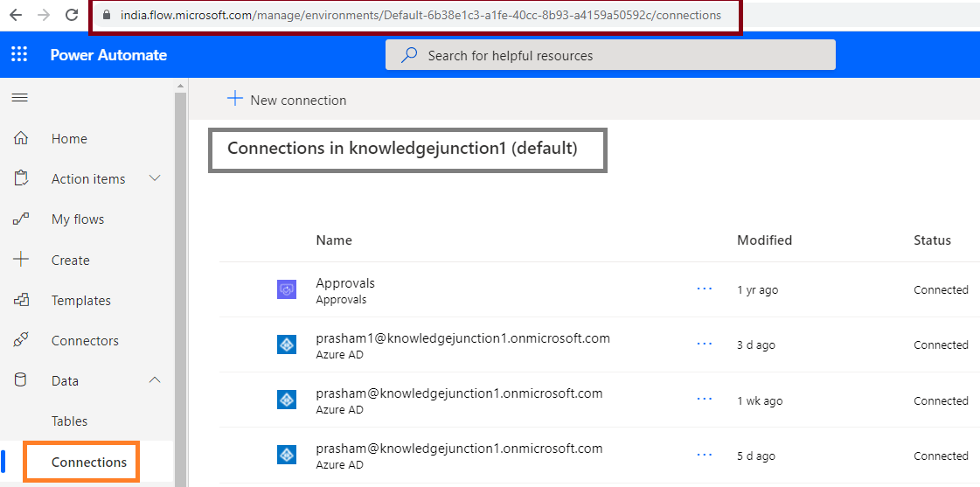Click the browser back arrow
Image resolution: width=980 pixels, height=487 pixels.
coord(15,14)
